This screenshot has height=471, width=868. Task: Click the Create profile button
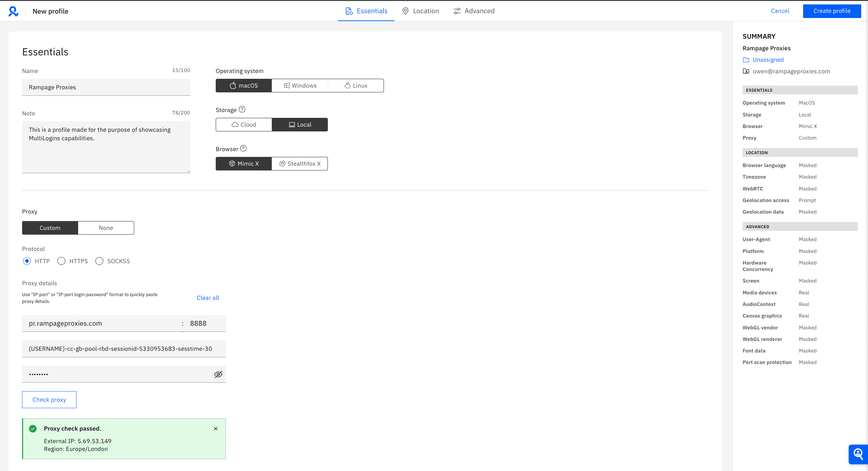pos(832,11)
